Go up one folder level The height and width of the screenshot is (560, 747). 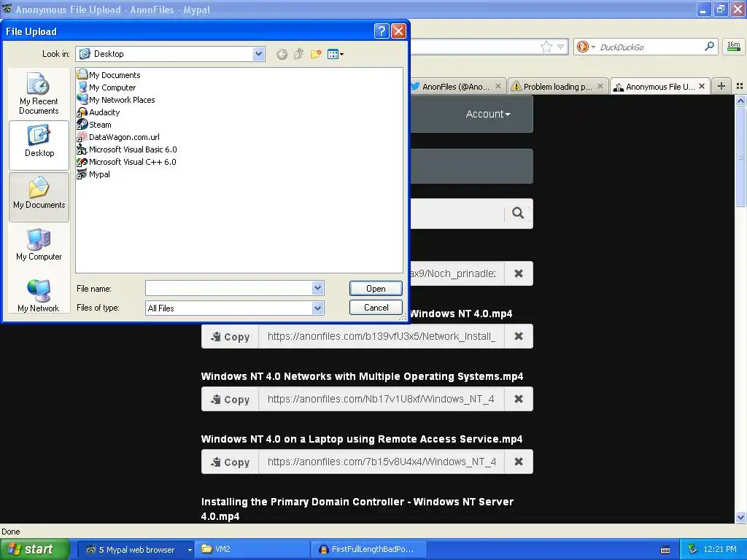(x=298, y=54)
